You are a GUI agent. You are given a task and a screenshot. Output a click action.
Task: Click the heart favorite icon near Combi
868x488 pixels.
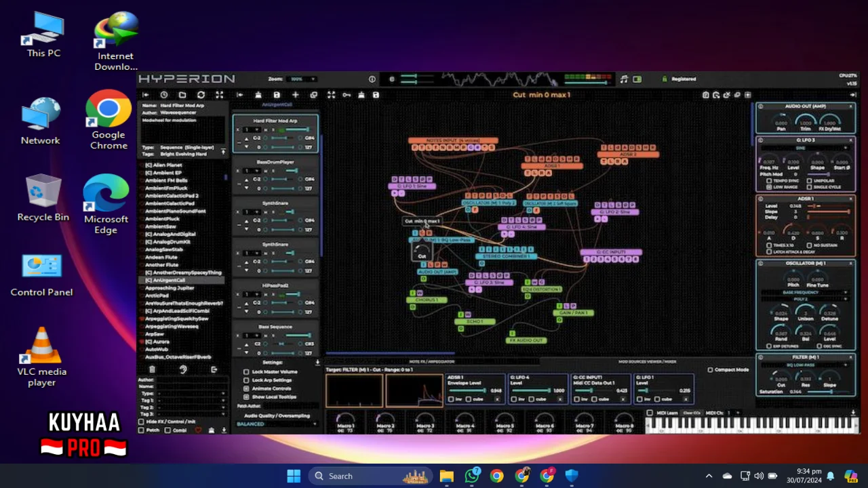click(x=198, y=430)
